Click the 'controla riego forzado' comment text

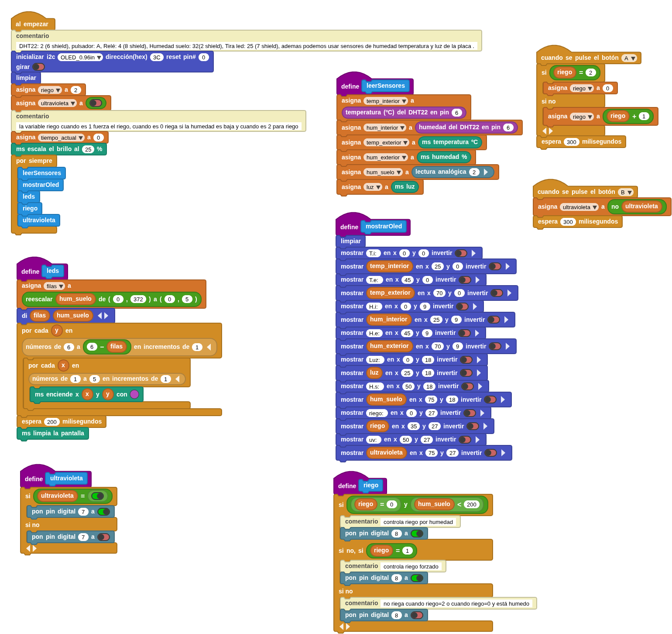411,567
